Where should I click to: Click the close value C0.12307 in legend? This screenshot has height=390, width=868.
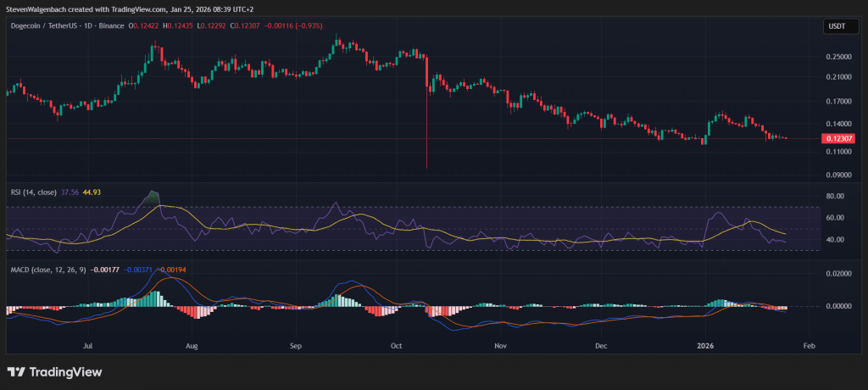[x=243, y=25]
